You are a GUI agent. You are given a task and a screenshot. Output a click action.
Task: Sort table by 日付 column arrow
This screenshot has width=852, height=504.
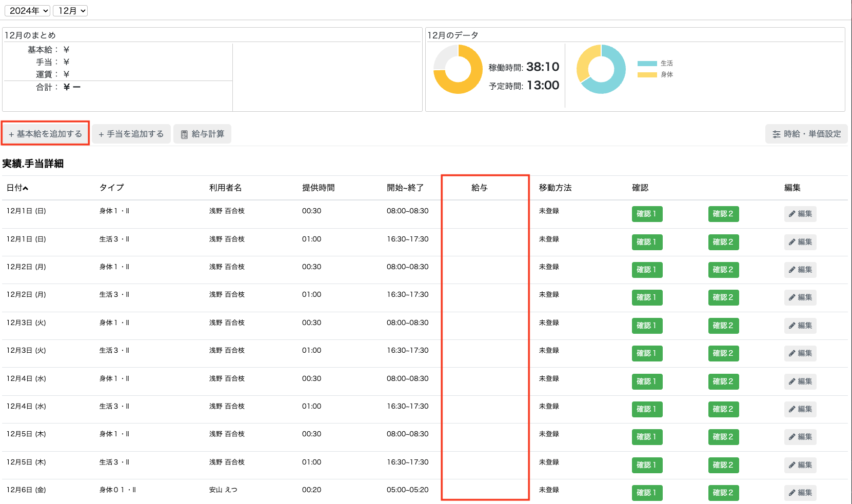pyautogui.click(x=25, y=188)
